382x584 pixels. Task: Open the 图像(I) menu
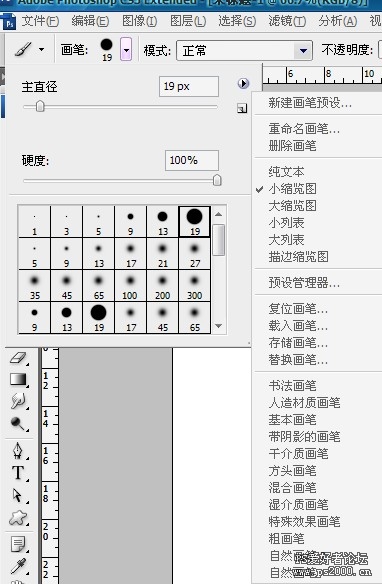click(140, 21)
